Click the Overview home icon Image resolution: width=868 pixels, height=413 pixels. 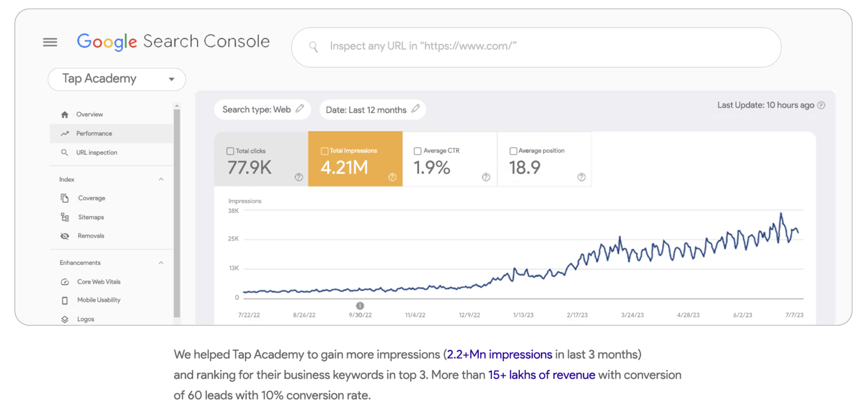[65, 114]
